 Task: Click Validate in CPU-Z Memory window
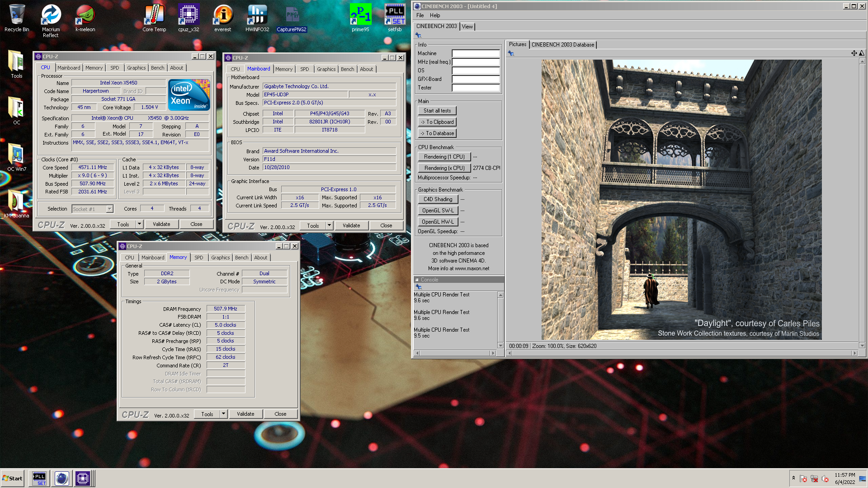pyautogui.click(x=245, y=414)
